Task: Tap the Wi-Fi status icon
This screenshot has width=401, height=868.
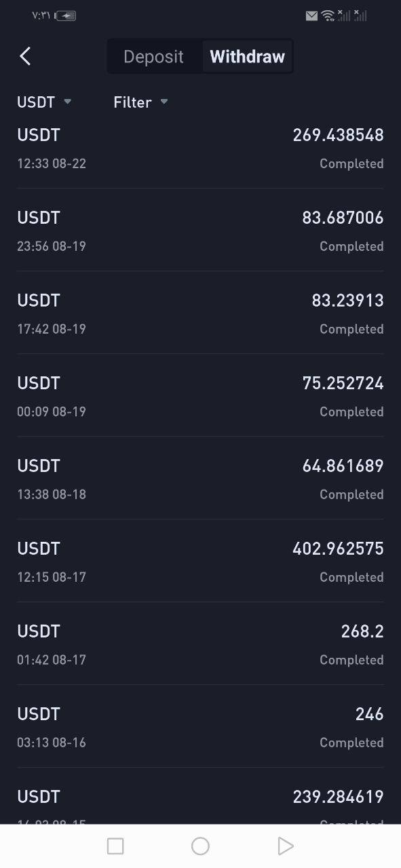Action: pyautogui.click(x=328, y=16)
